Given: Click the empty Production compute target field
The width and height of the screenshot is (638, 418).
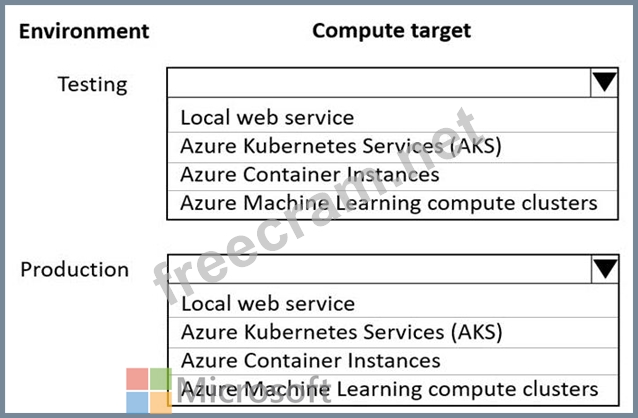Looking at the screenshot, I should [x=378, y=268].
